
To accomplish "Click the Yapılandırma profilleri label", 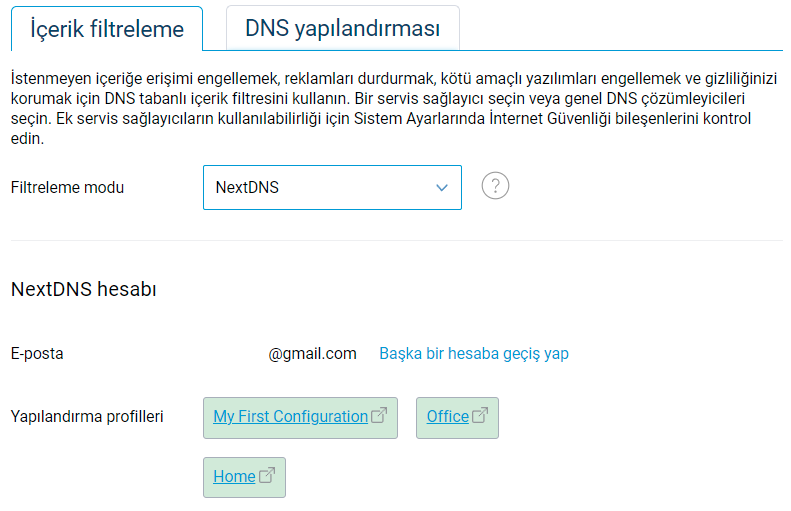I will pyautogui.click(x=87, y=416).
